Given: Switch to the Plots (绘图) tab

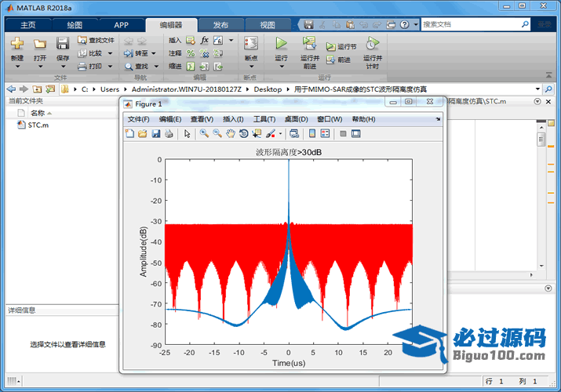Looking at the screenshot, I should [x=75, y=24].
